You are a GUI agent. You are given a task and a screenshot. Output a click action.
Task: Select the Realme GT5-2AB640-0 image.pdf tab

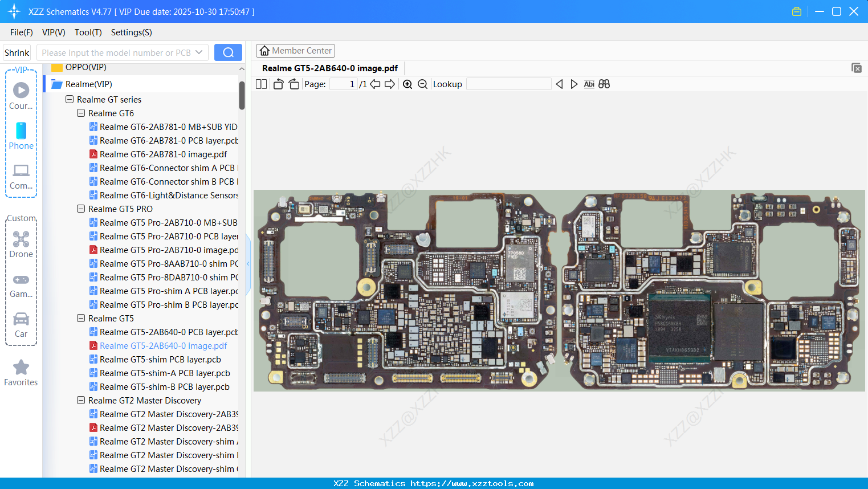tap(330, 68)
